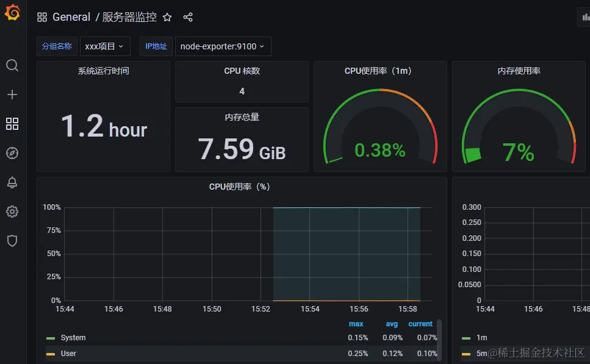This screenshot has width=590, height=364.
Task: Change color of User series swatch
Action: pos(51,354)
